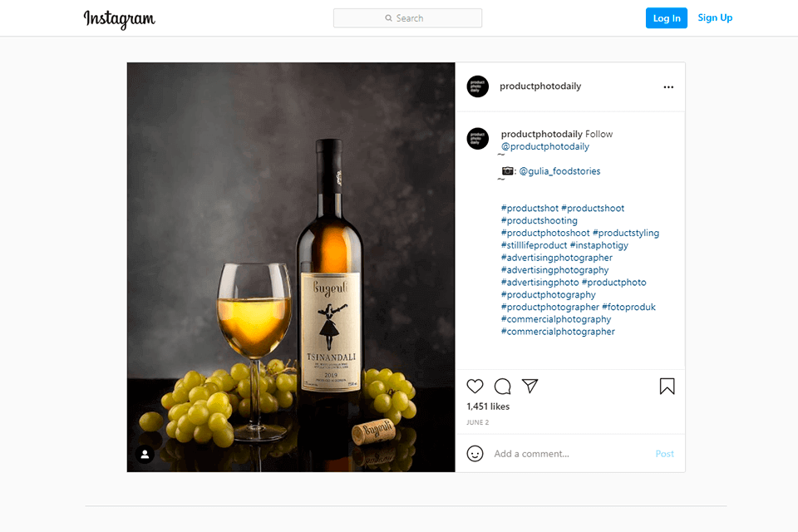798x532 pixels.
Task: Focus the Search field
Action: coord(407,18)
